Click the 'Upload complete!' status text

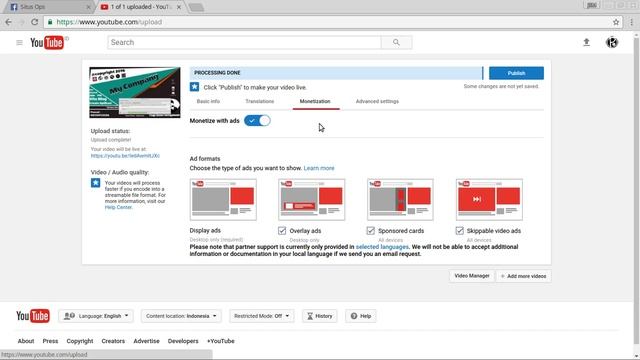coord(111,140)
